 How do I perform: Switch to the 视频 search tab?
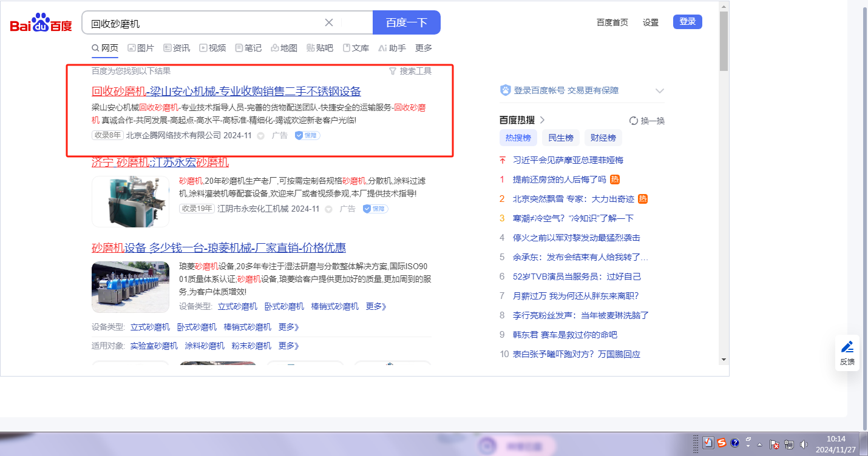coord(212,48)
